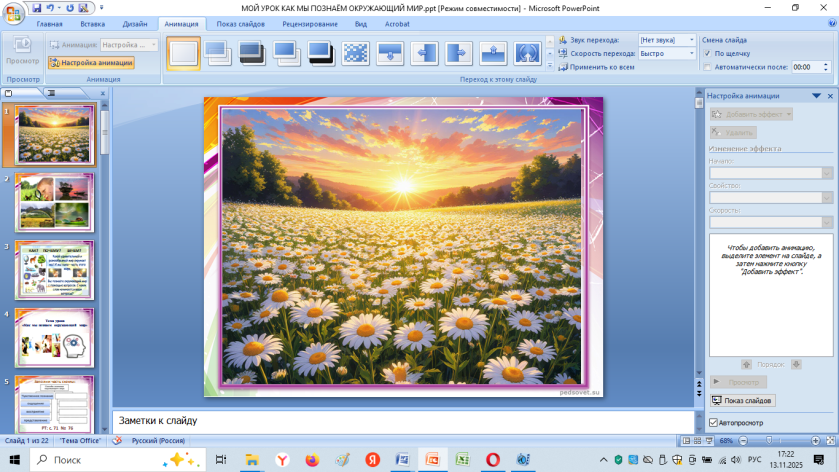Uncheck the 'Автопросмотр' checkbox
Image resolution: width=839 pixels, height=472 pixels.
point(714,423)
